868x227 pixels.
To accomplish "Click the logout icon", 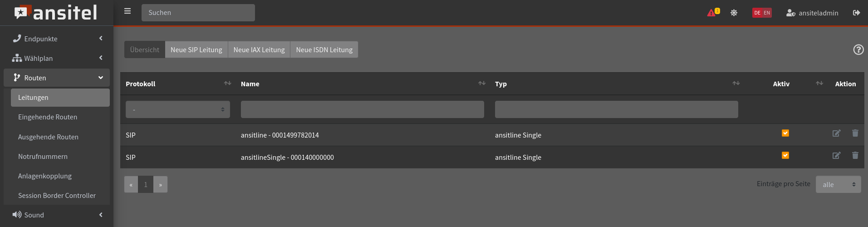I will point(856,13).
